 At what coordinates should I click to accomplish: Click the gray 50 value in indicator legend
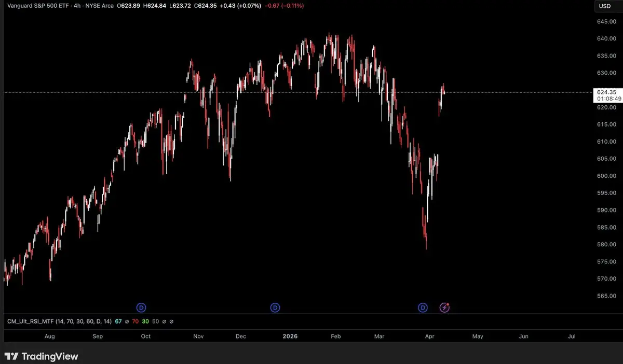(156, 321)
